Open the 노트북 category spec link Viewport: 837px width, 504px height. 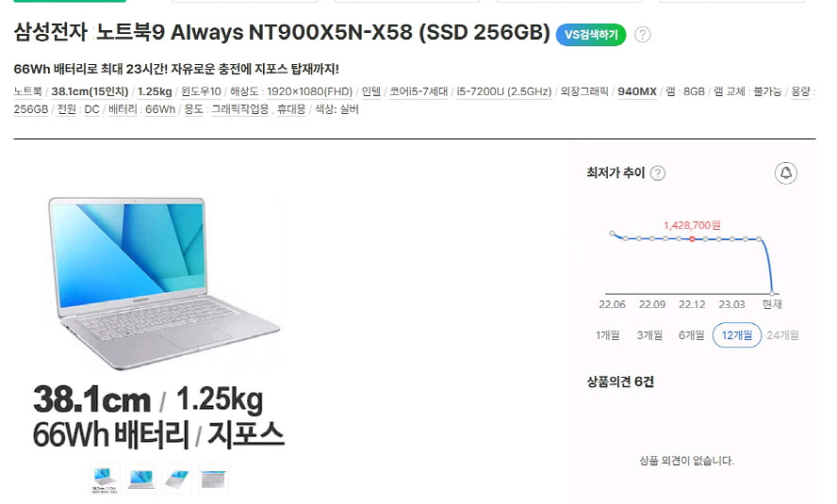click(x=27, y=91)
